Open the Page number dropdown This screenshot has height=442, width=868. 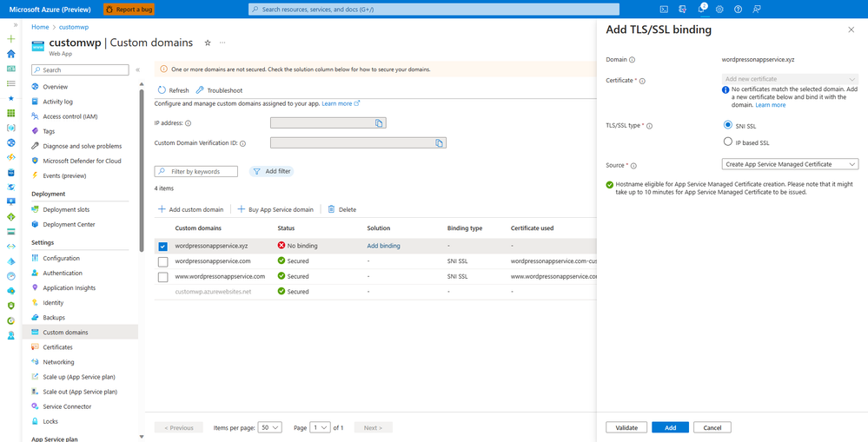click(x=320, y=427)
